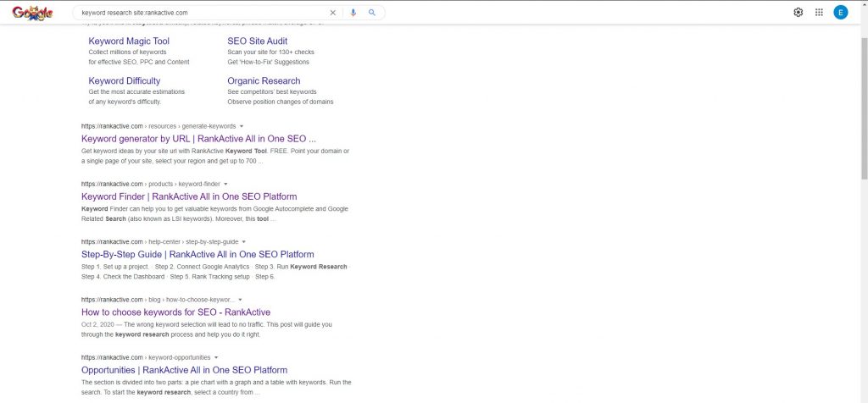Click the 'Collect millions of keywords' description
868x403 pixels.
coord(127,52)
